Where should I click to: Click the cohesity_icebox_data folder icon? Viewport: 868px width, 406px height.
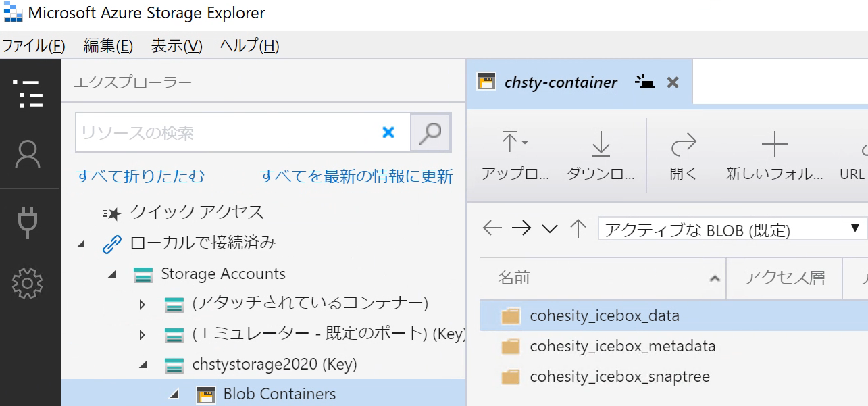(x=511, y=315)
